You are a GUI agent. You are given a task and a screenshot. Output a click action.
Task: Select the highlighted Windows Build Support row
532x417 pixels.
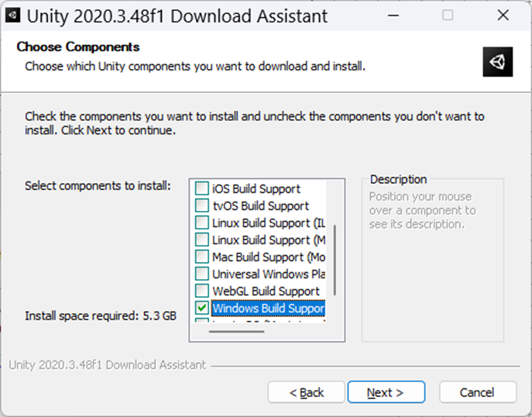[x=268, y=308]
